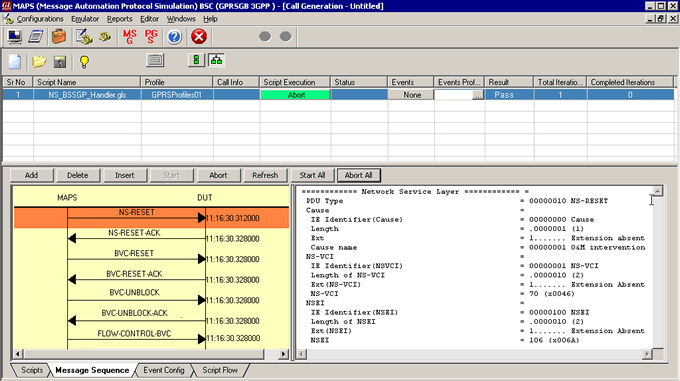This screenshot has width=680, height=381.
Task: Click the green traffic light icon
Action: 196,60
